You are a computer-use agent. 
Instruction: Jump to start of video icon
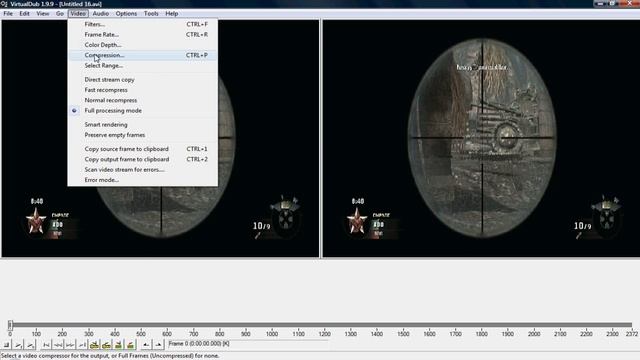click(x=46, y=345)
